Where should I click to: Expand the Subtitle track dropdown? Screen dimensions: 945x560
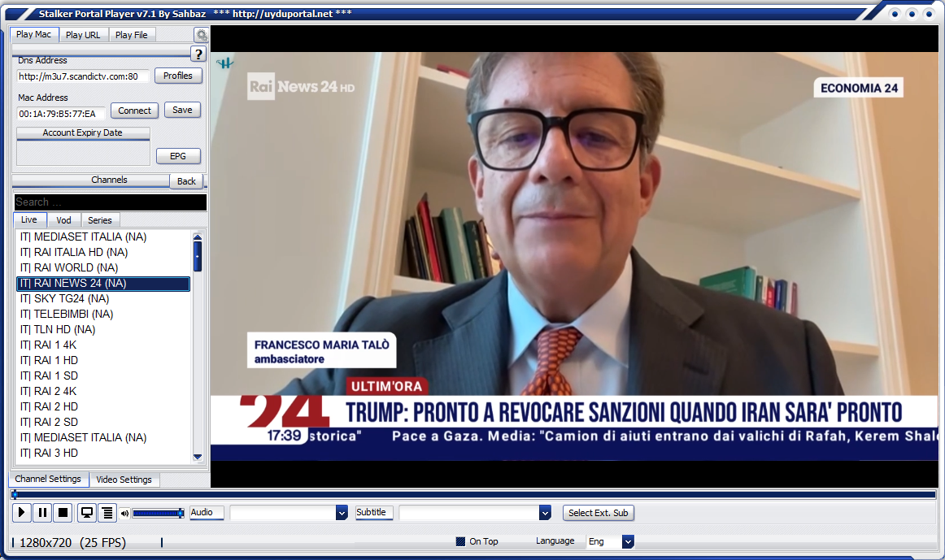coord(545,513)
